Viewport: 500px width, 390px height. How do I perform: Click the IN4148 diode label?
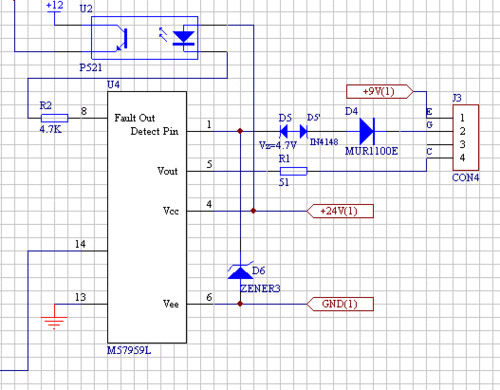click(324, 142)
